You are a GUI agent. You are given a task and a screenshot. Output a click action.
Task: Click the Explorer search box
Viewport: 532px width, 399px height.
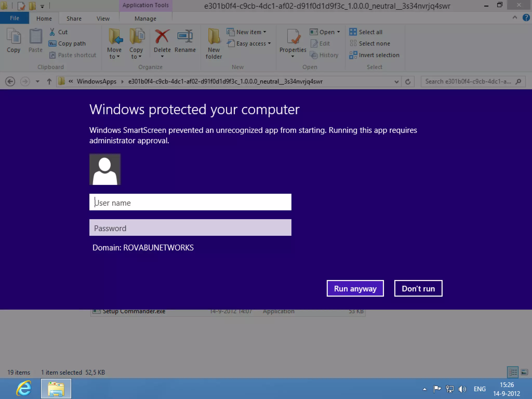[x=473, y=82]
